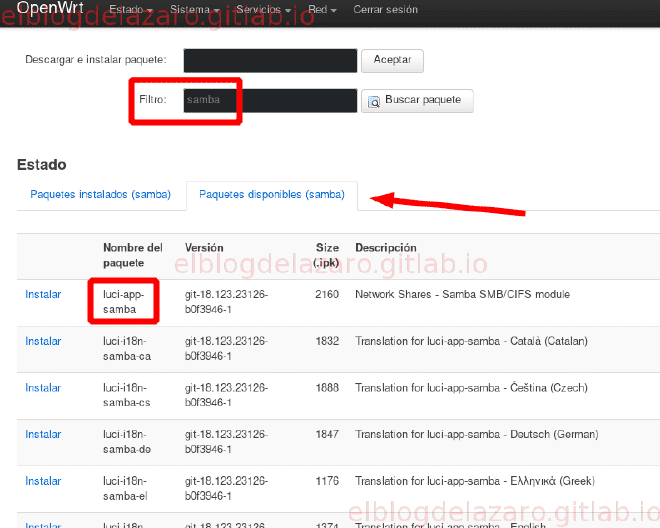Viewport: 660px width, 528px height.
Task: Click the Descripción column header
Action: tap(386, 248)
